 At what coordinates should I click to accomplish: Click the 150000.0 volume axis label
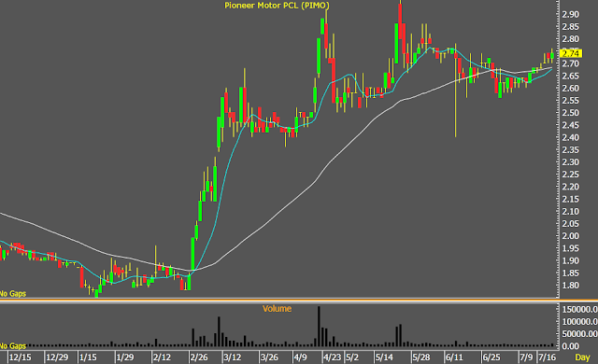[x=579, y=309]
